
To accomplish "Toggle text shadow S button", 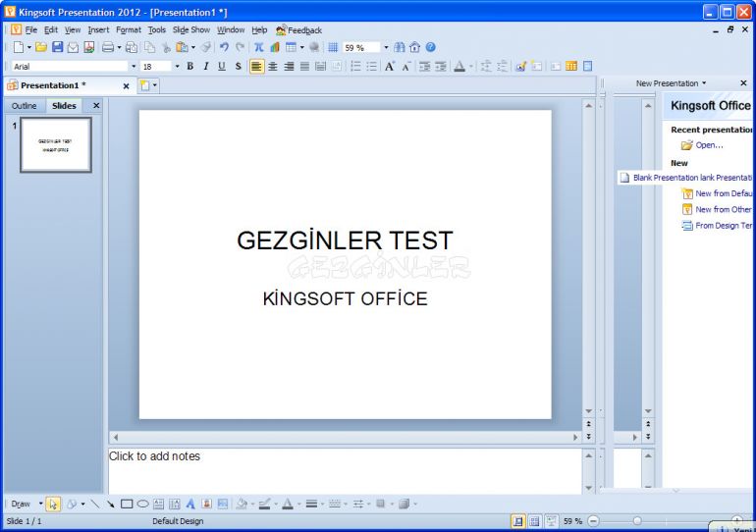I will pos(238,67).
